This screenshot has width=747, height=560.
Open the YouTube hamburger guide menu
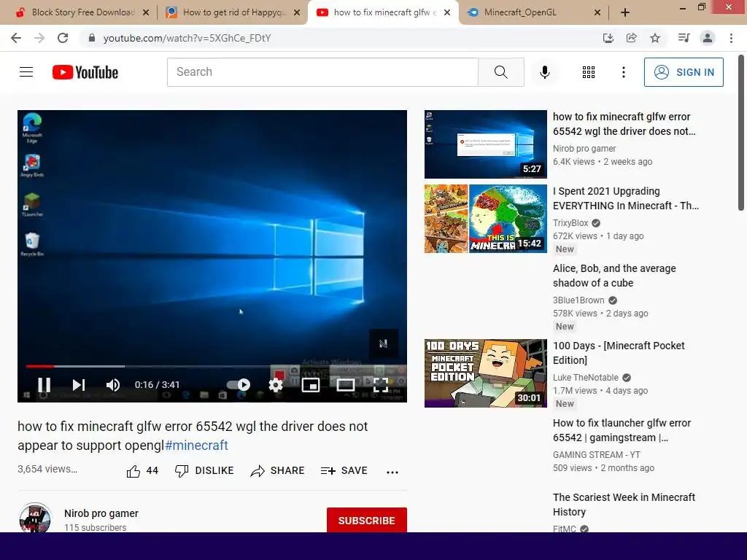tap(26, 72)
